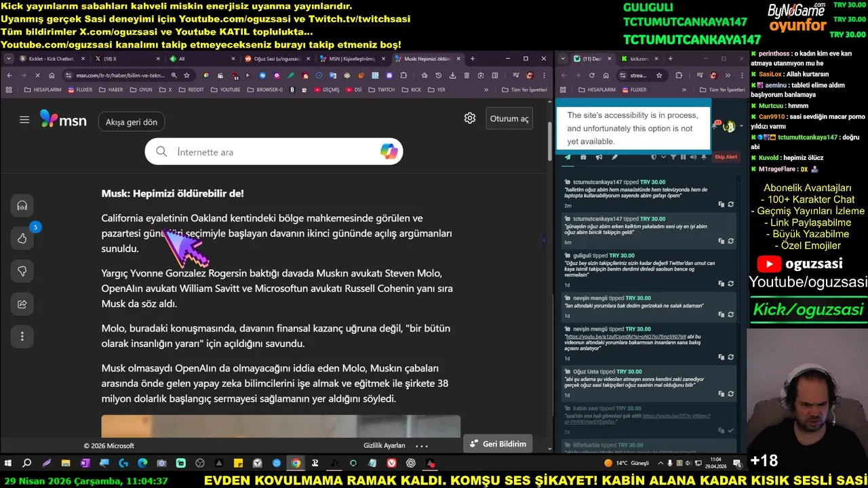Image resolution: width=868 pixels, height=488 pixels.
Task: Open the MSN hamburger menu
Action: [24, 120]
